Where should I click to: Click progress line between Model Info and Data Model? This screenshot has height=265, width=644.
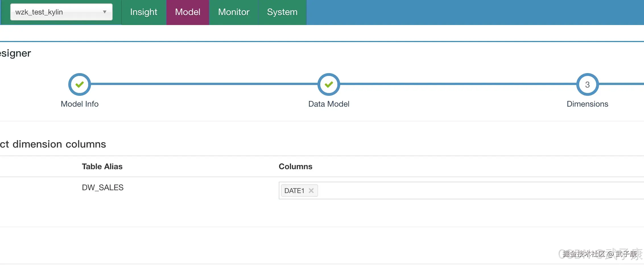[x=204, y=84]
